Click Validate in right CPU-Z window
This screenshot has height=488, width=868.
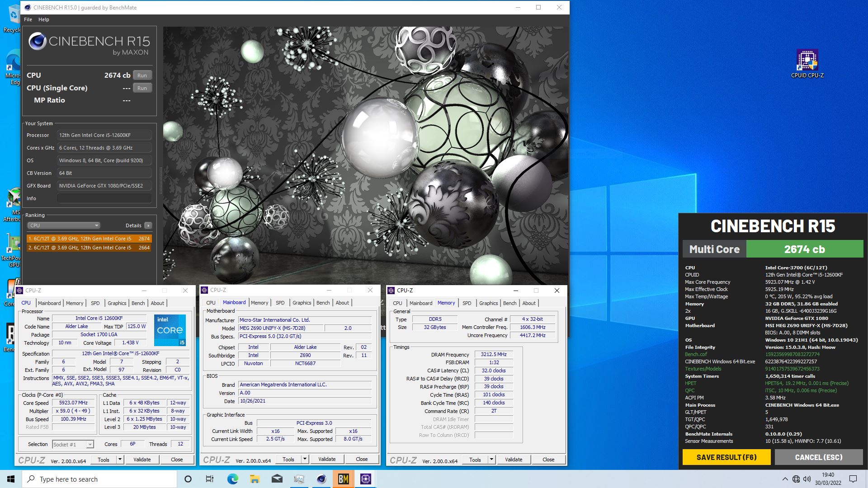tap(514, 460)
